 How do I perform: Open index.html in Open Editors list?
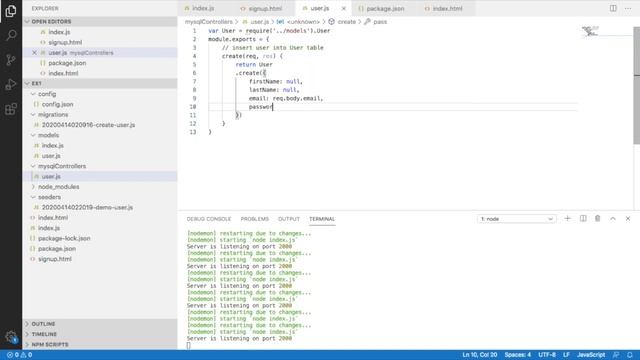tap(63, 73)
